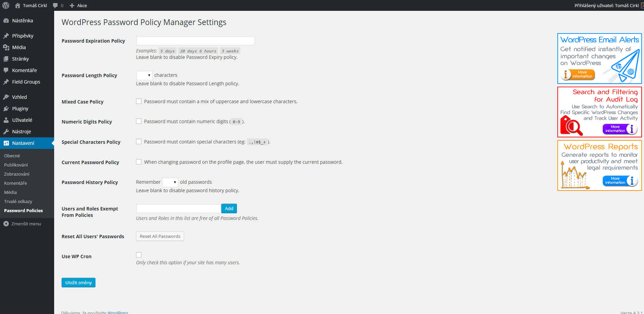
Task: Click More information on Email Alerts ad
Action: click(x=578, y=74)
